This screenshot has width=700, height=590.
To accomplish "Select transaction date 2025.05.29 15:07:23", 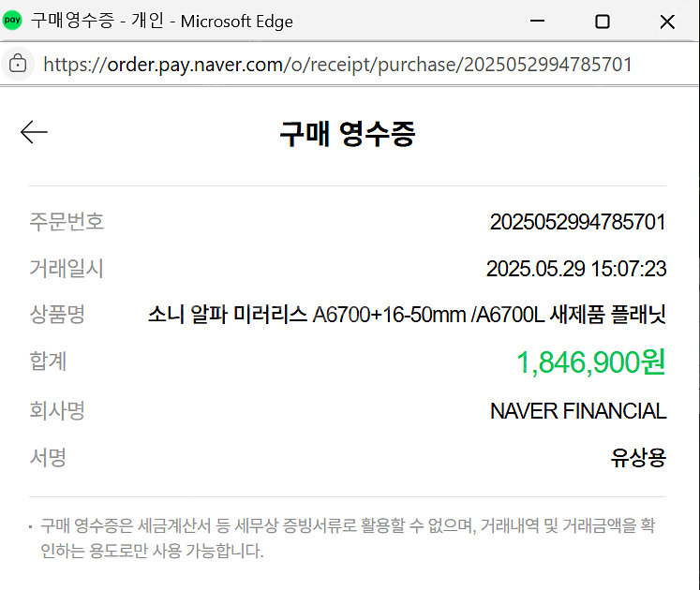I will point(576,269).
